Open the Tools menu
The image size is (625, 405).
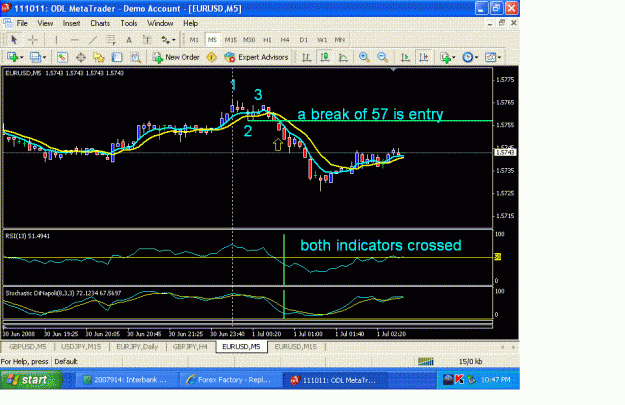coord(129,24)
